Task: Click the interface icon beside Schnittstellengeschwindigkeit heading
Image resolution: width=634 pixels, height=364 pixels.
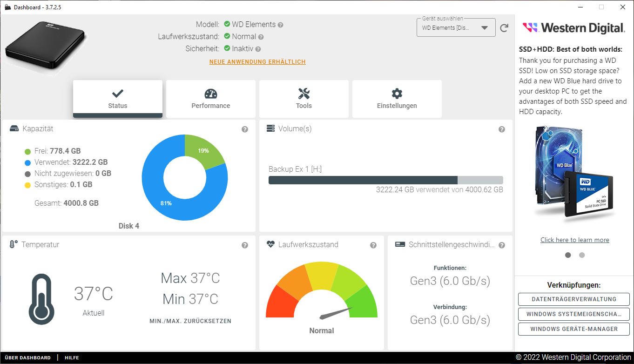Action: click(x=399, y=244)
